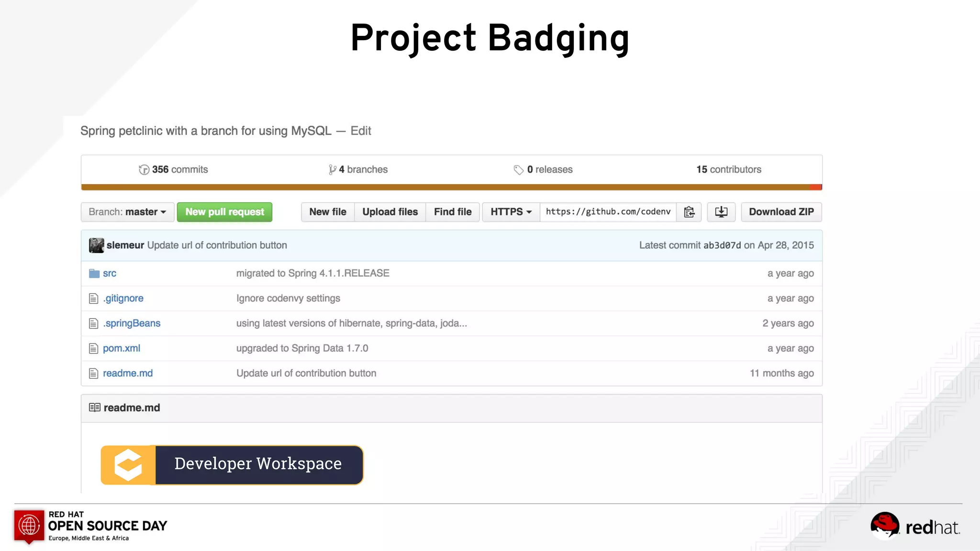980x551 pixels.
Task: Click the clone in desktop download icon
Action: tap(721, 212)
